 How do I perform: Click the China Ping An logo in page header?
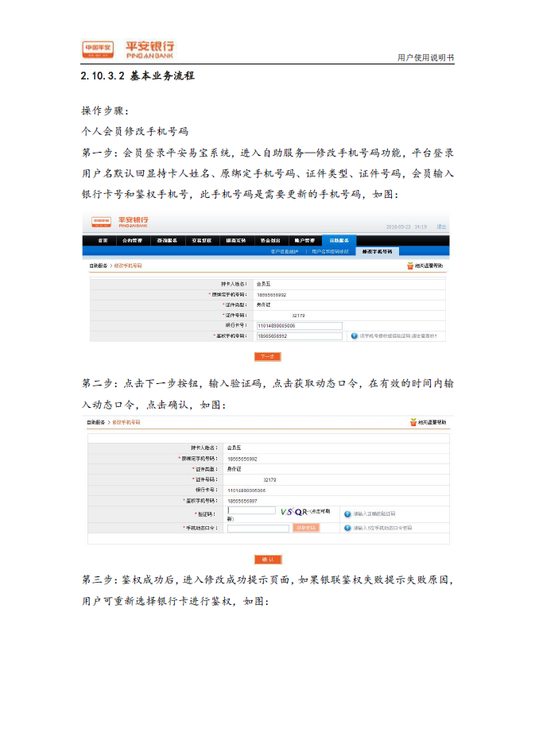tap(98, 48)
